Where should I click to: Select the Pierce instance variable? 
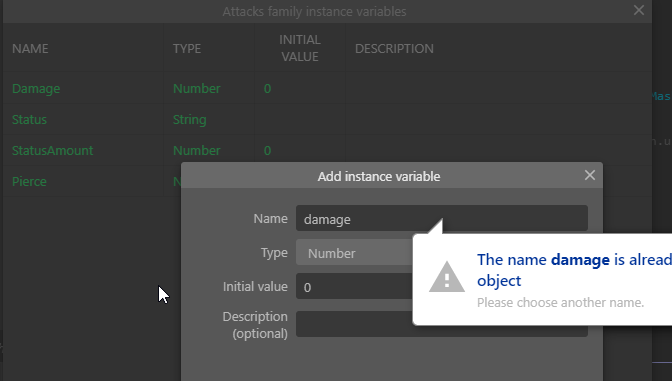pos(29,182)
